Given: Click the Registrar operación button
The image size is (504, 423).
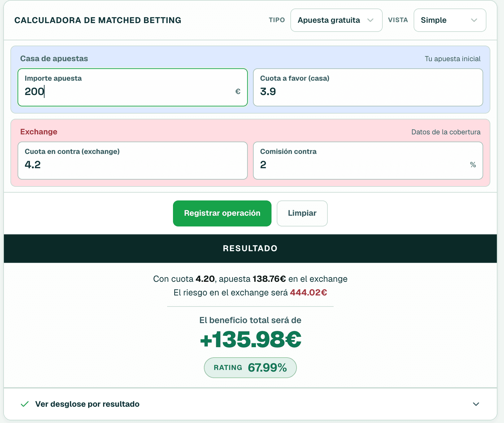Looking at the screenshot, I should [222, 213].
